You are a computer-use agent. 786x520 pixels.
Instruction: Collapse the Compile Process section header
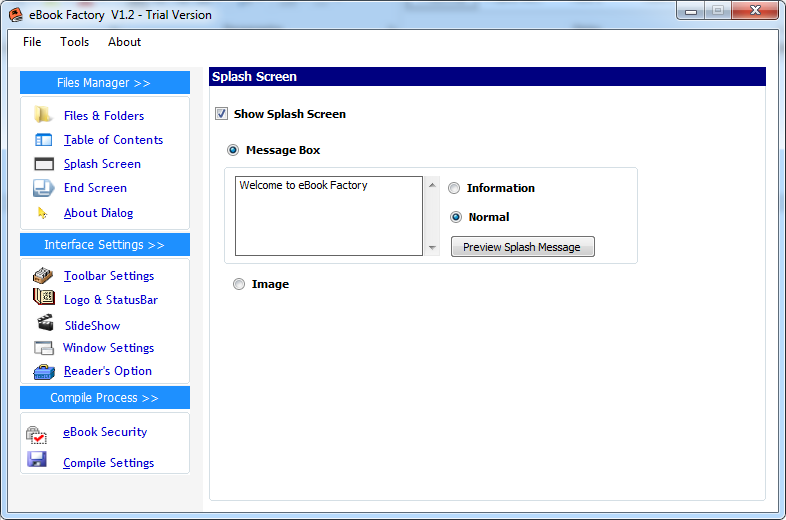(105, 398)
